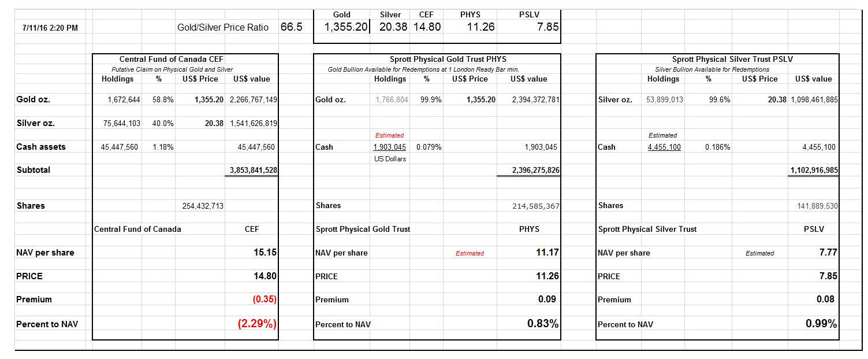Viewport: 868px width, 359px height.
Task: Select the underlined PHYS cash holdings 1,903,045
Action: click(x=390, y=147)
